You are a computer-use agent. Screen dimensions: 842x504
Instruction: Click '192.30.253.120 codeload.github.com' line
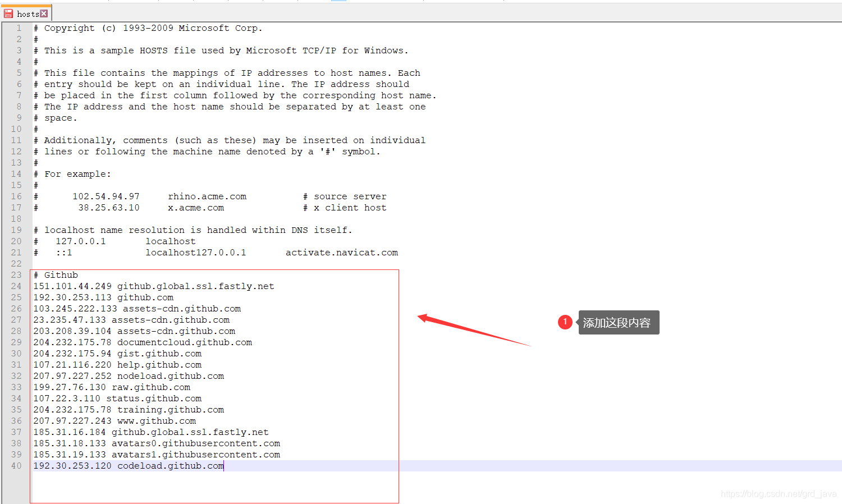[x=129, y=466]
